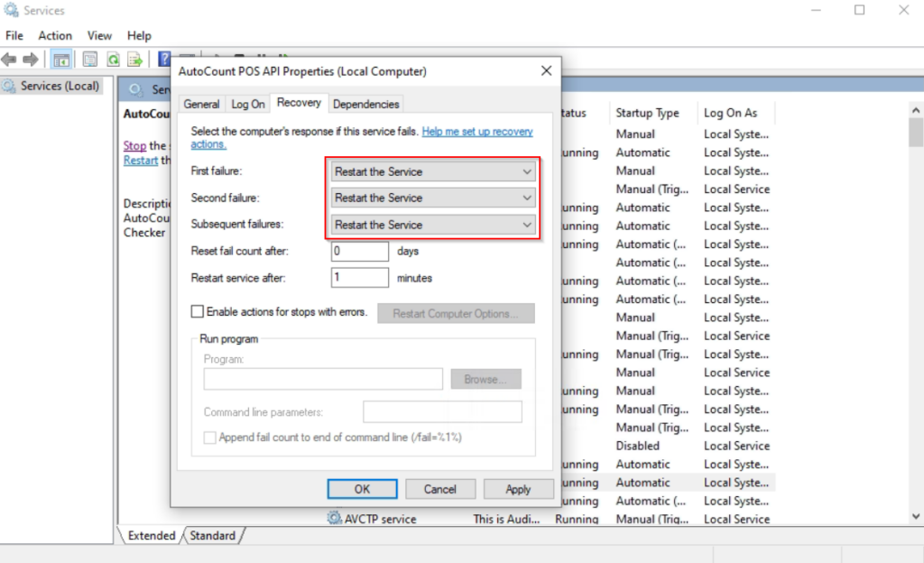Click the Export List toolbar icon
The image size is (924, 563).
coord(135,59)
